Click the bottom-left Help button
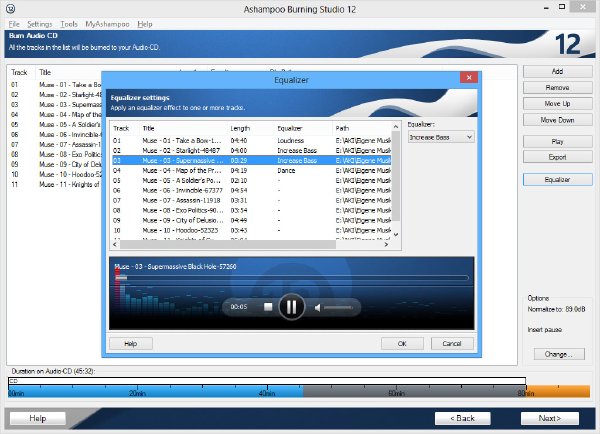The height and width of the screenshot is (434, 600). (x=38, y=418)
